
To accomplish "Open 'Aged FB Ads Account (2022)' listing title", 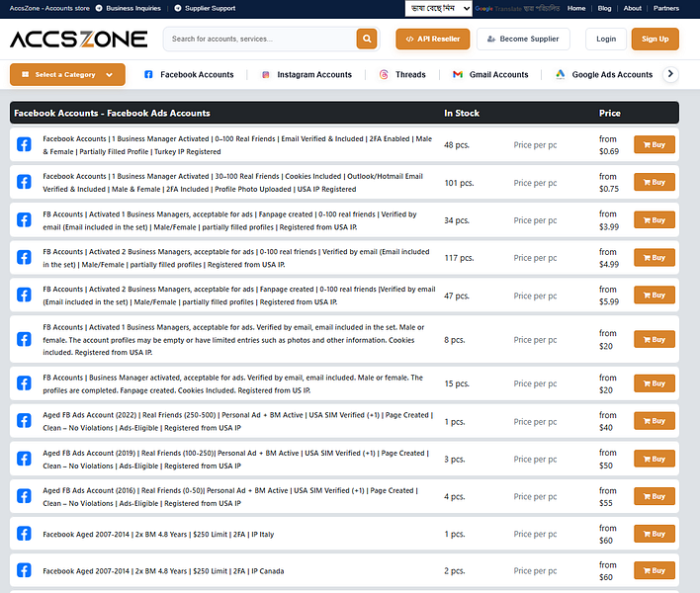I will [238, 421].
